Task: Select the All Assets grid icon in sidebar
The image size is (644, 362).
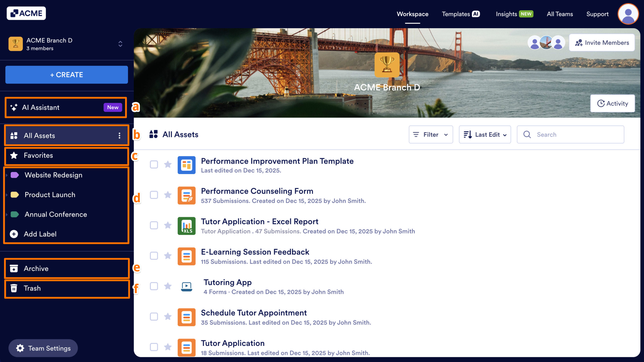Action: click(14, 135)
